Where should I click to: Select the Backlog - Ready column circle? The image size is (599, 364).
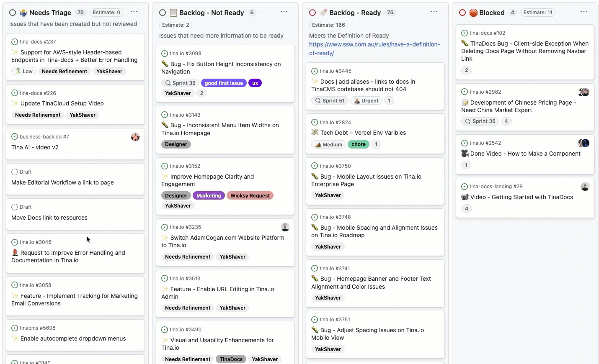pyautogui.click(x=312, y=13)
